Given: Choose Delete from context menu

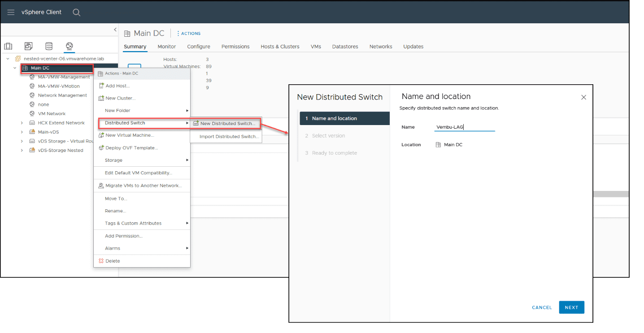Looking at the screenshot, I should [142, 261].
